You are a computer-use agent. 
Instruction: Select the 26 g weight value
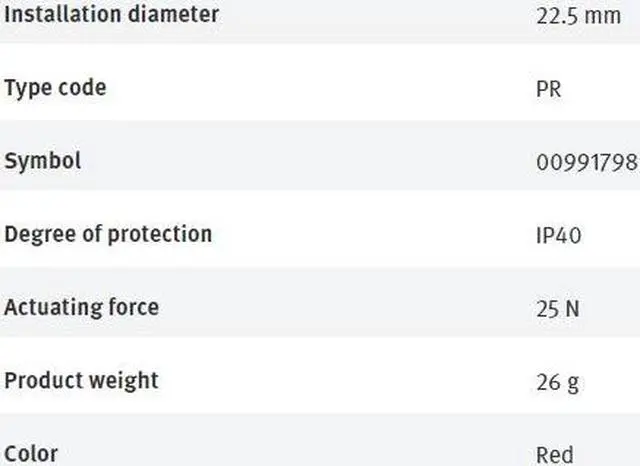(557, 382)
